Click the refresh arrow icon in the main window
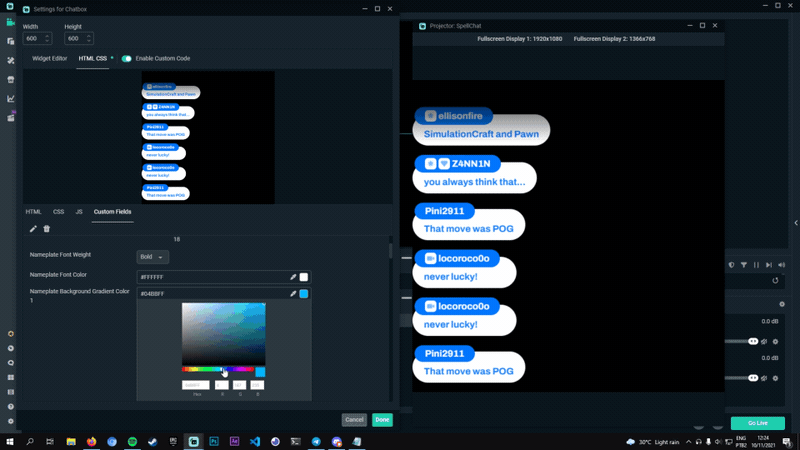 tap(775, 281)
